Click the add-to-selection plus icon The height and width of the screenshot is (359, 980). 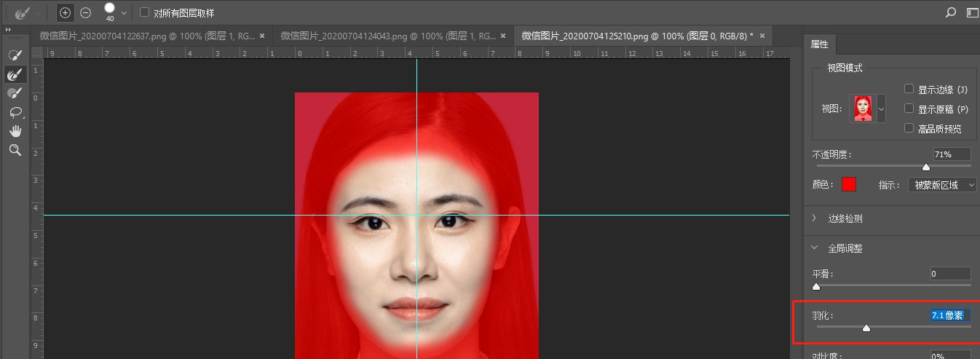click(x=66, y=12)
